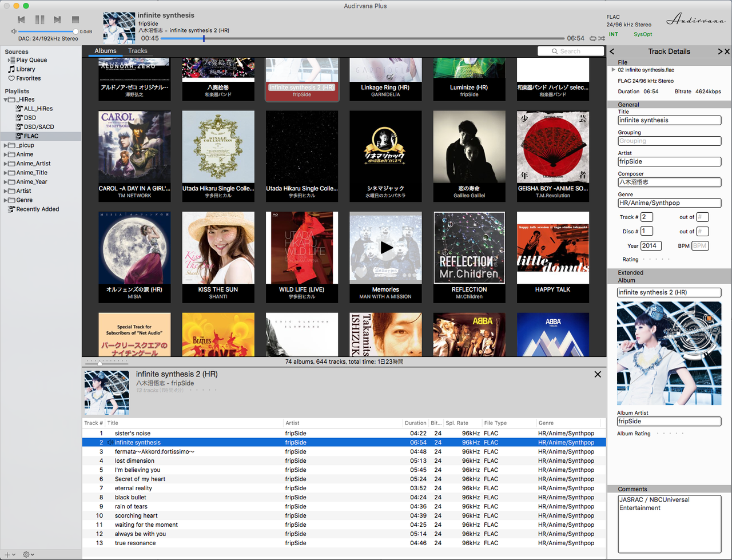Edit the Title field in Track Details
This screenshot has width=732, height=560.
pyautogui.click(x=669, y=120)
